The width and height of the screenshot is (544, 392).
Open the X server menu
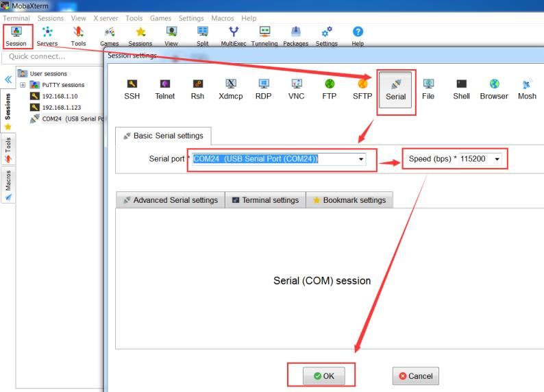(x=106, y=18)
